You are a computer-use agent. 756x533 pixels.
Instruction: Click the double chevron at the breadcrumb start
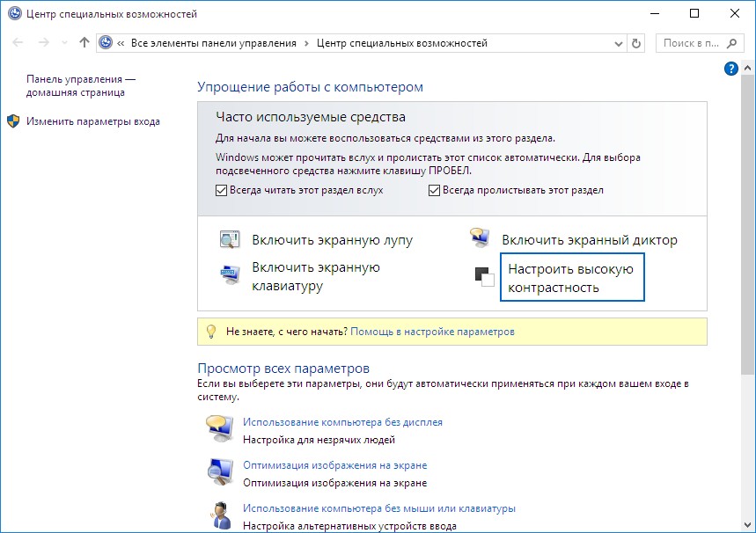[121, 43]
